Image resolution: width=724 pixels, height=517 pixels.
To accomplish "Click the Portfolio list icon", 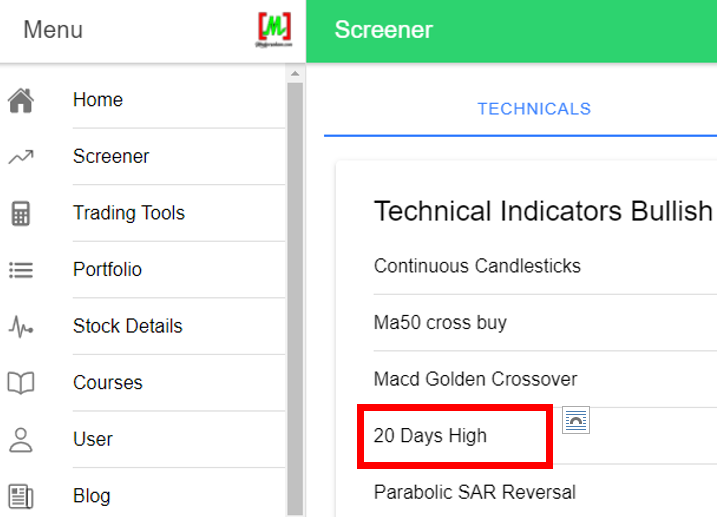I will [21, 270].
